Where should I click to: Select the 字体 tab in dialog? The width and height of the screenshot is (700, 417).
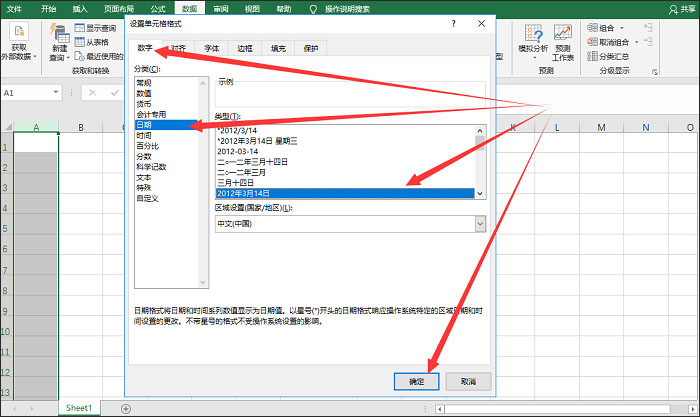212,48
